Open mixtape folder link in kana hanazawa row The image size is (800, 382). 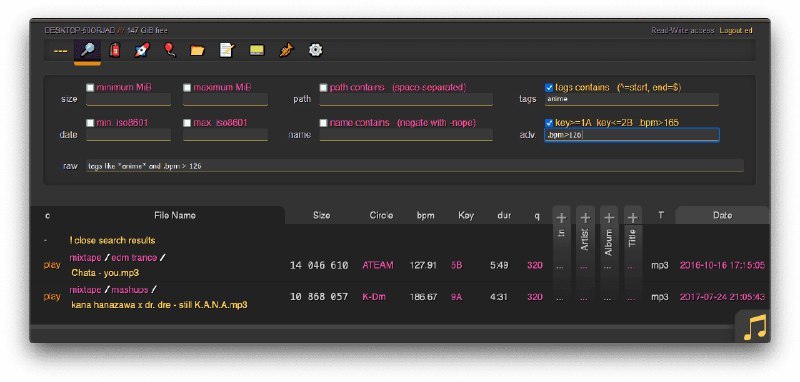(x=85, y=290)
